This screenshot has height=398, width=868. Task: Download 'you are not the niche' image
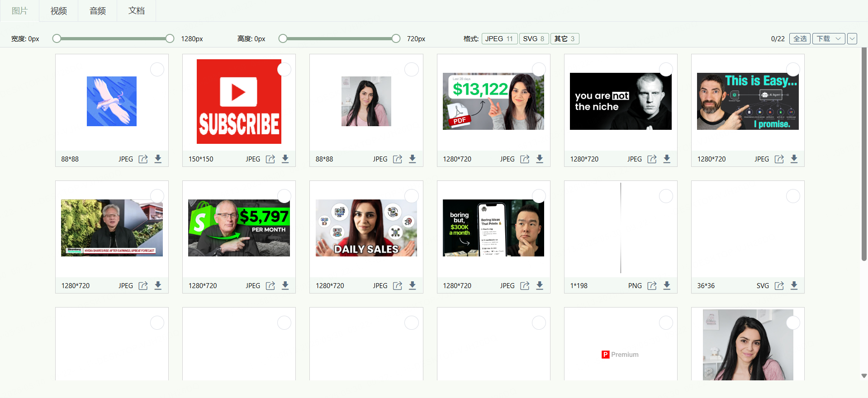tap(667, 159)
